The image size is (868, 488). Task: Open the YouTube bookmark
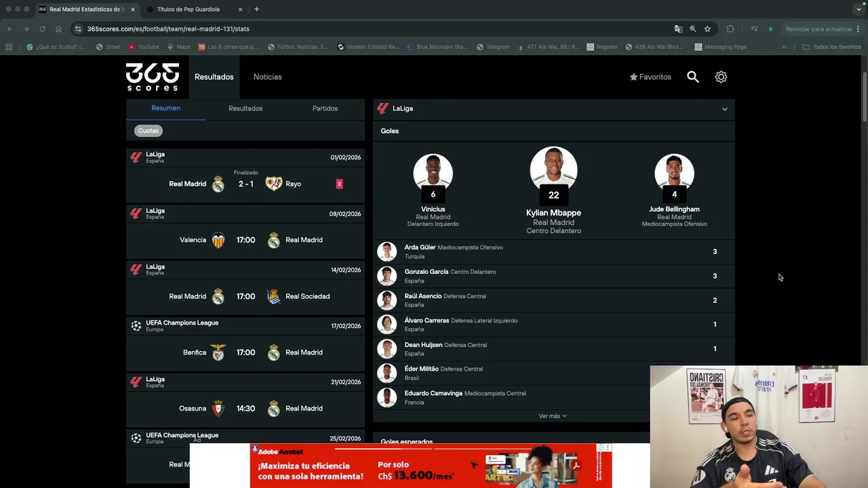click(143, 47)
